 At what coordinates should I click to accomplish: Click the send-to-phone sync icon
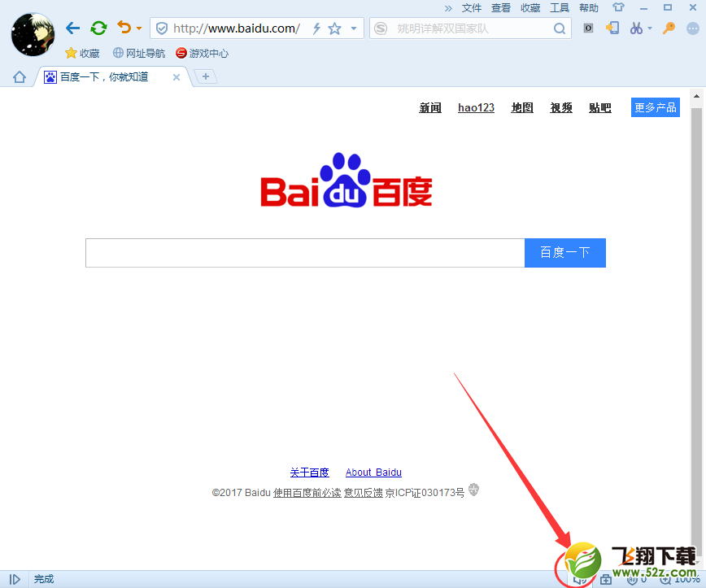click(612, 28)
